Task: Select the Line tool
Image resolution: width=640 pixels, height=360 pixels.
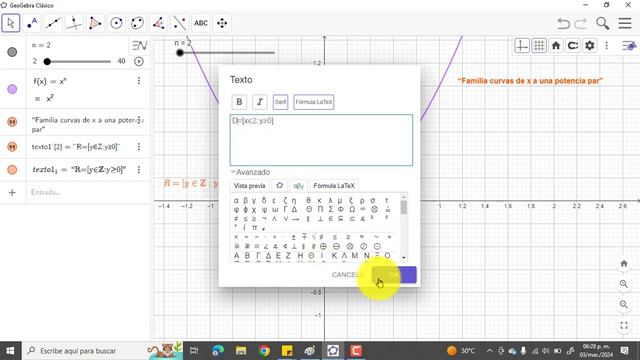Action: tap(53, 23)
